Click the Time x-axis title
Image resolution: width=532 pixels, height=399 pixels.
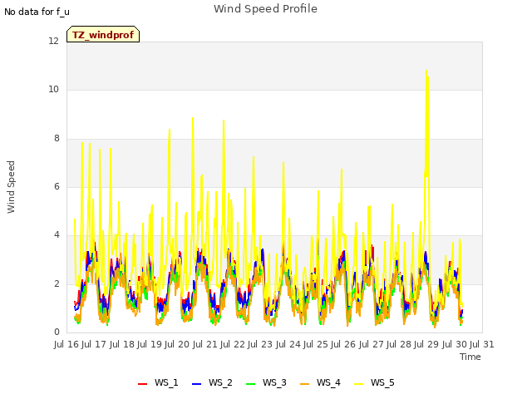tap(470, 357)
